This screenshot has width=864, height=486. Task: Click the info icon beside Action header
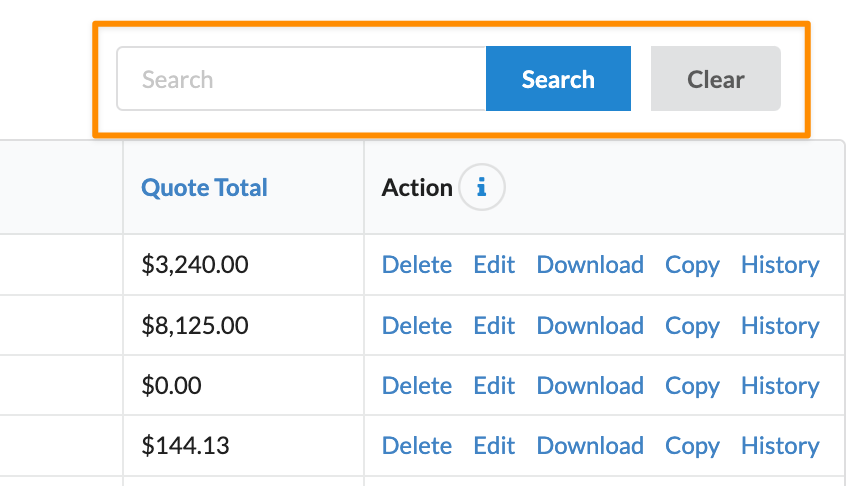point(481,187)
